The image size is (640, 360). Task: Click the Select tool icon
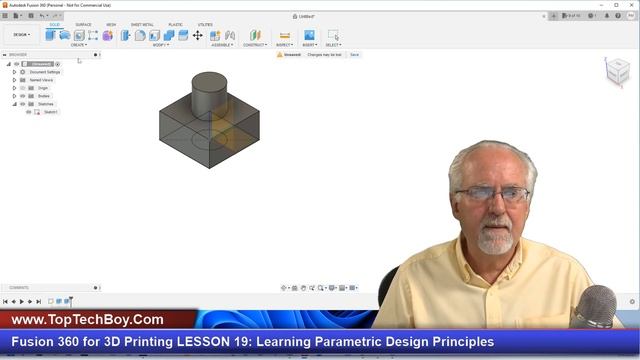point(333,35)
